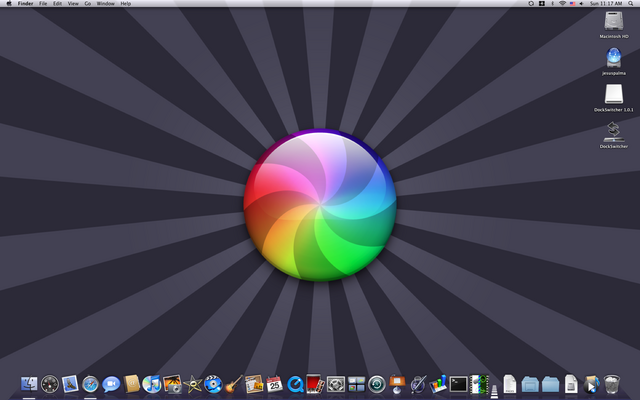Open the Bluetooth status menu
Viewport: 640px width, 400px height.
[552, 3]
